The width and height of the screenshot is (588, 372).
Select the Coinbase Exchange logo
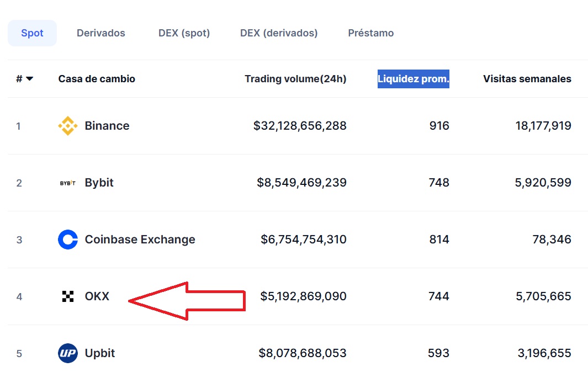pyautogui.click(x=67, y=240)
